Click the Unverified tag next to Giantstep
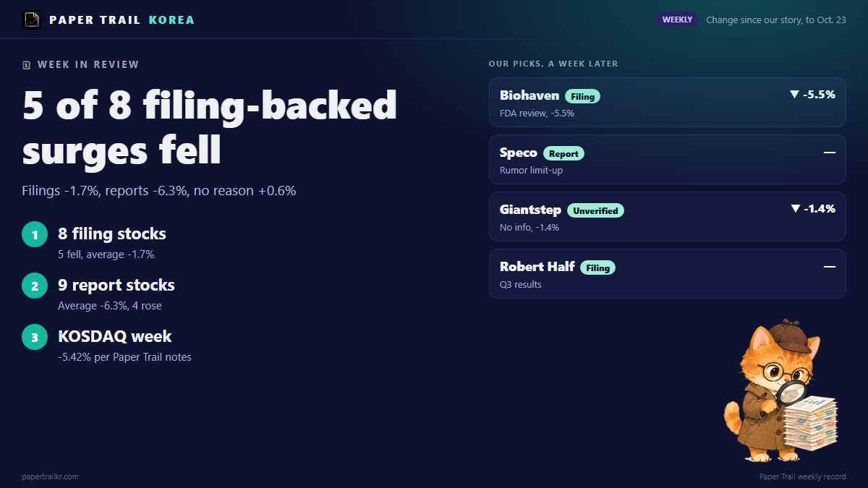This screenshot has height=488, width=868. coord(595,210)
